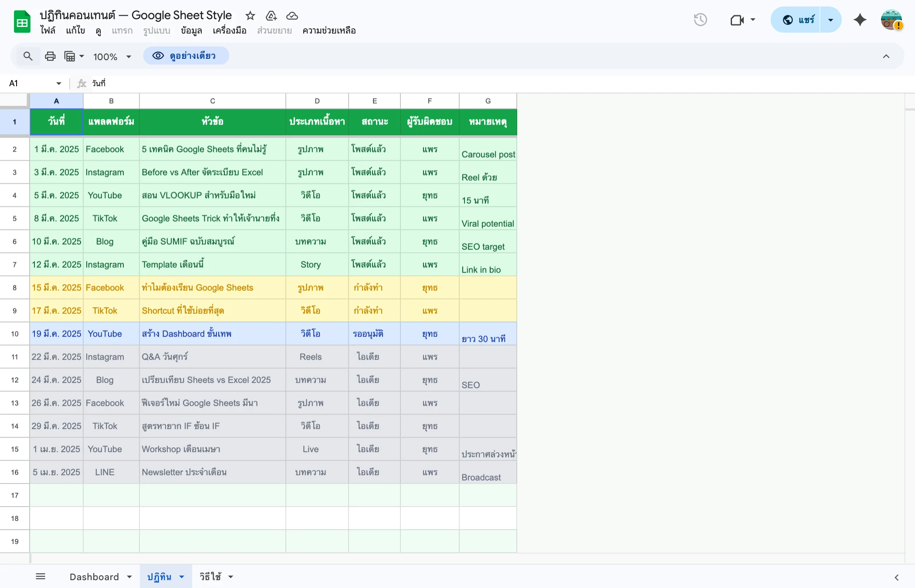
Task: Print the spreadsheet
Action: point(50,56)
